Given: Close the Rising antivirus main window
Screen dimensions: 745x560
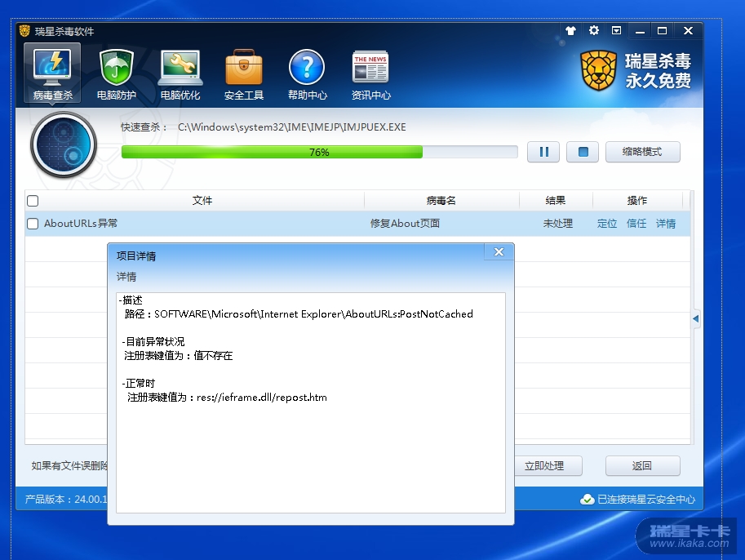Looking at the screenshot, I should (x=688, y=30).
